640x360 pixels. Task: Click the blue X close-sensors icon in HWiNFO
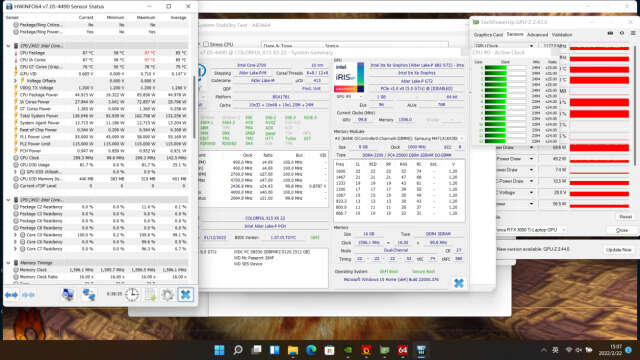click(x=185, y=294)
